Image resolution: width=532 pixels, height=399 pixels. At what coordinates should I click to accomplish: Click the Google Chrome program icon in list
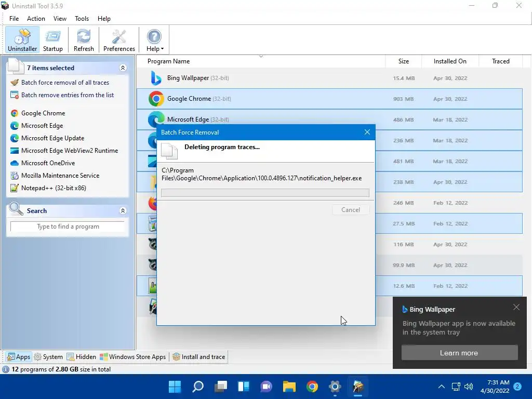(156, 99)
